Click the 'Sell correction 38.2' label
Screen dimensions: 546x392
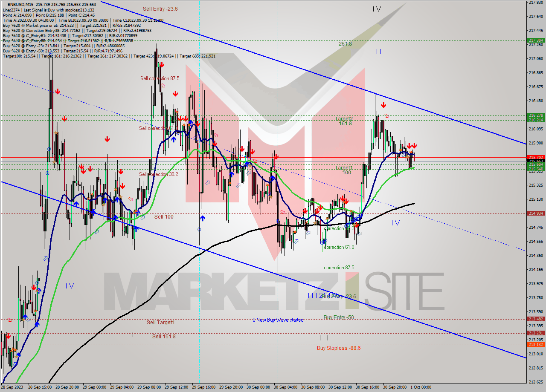pos(159,174)
